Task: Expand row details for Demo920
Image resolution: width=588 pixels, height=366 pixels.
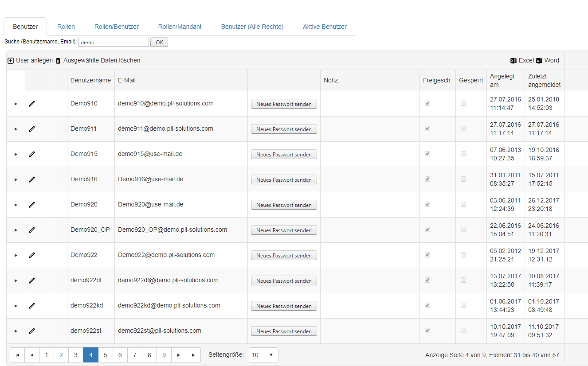Action: [16, 205]
